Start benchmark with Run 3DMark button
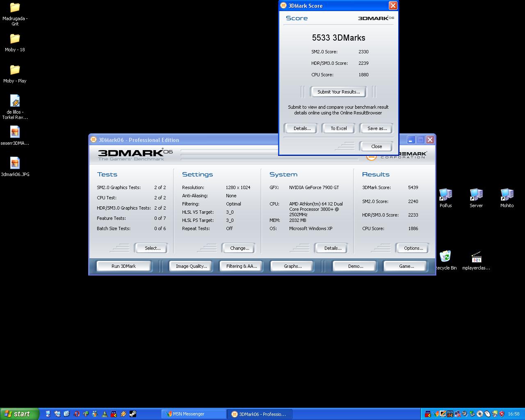The height and width of the screenshot is (420, 525). (123, 266)
